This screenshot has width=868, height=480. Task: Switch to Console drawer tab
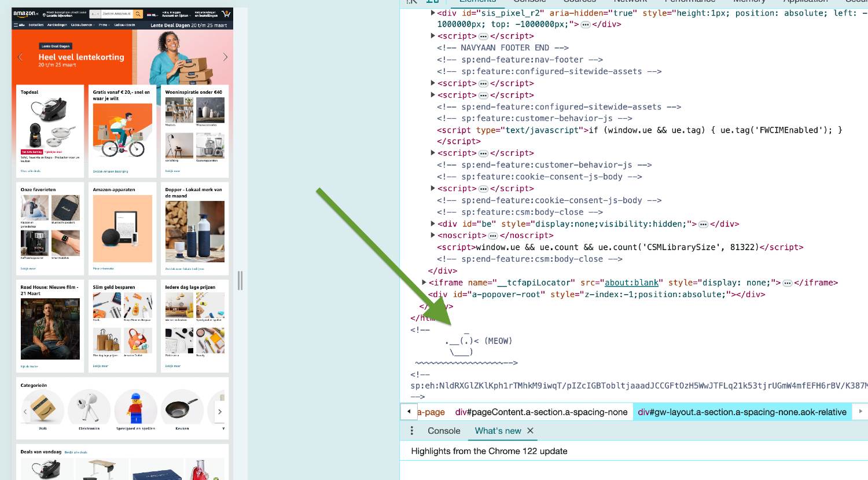pyautogui.click(x=444, y=431)
